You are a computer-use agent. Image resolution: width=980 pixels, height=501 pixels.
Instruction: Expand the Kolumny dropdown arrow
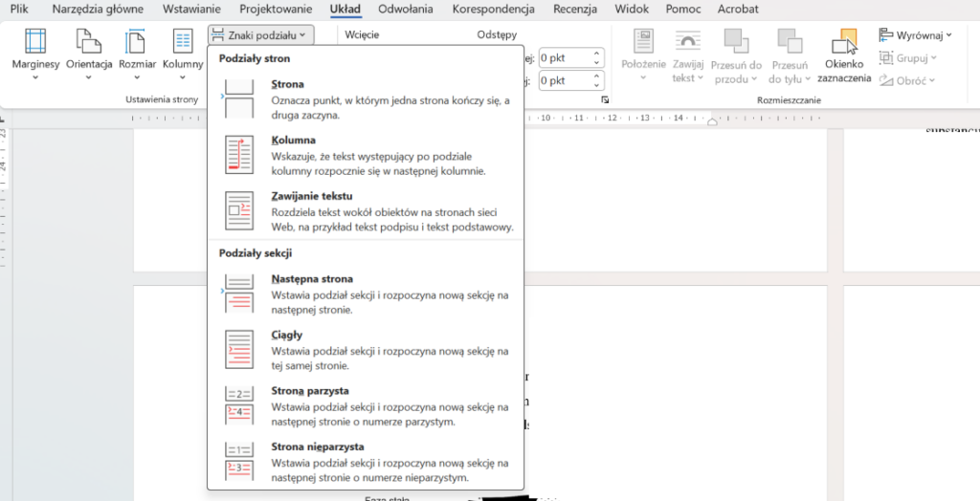pos(183,78)
